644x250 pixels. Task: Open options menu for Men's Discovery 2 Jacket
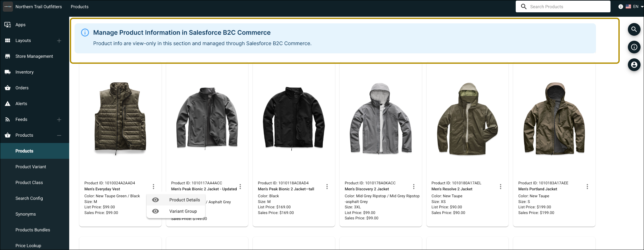(x=414, y=187)
